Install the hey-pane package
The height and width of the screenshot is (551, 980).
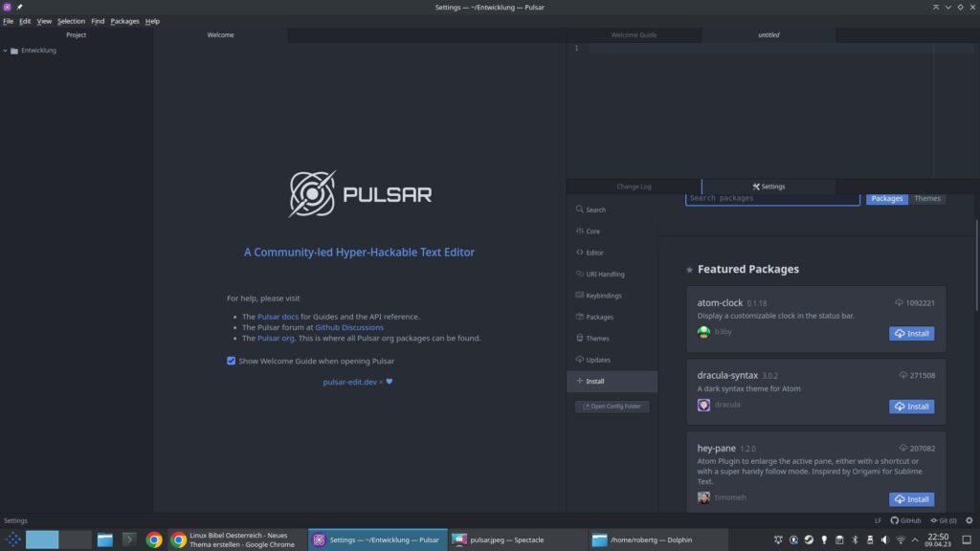[x=911, y=499]
